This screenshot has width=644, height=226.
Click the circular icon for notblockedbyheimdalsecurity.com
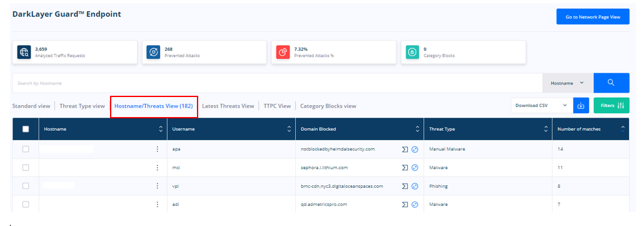415,149
